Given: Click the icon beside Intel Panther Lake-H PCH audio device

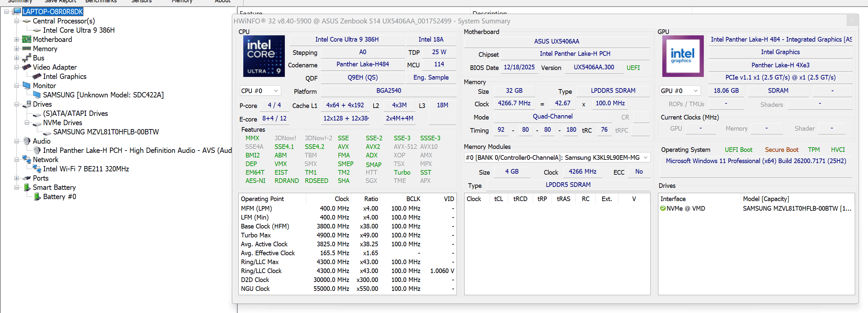Looking at the screenshot, I should (37, 150).
